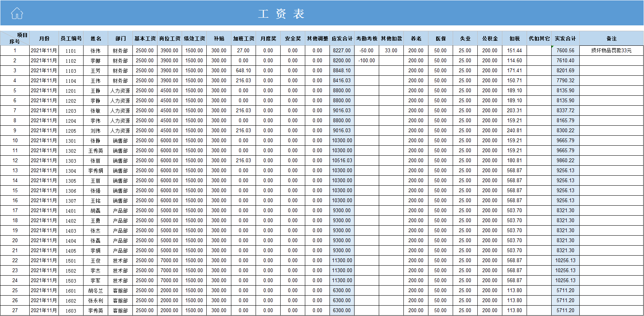Click the name cell 王勇

point(96,220)
